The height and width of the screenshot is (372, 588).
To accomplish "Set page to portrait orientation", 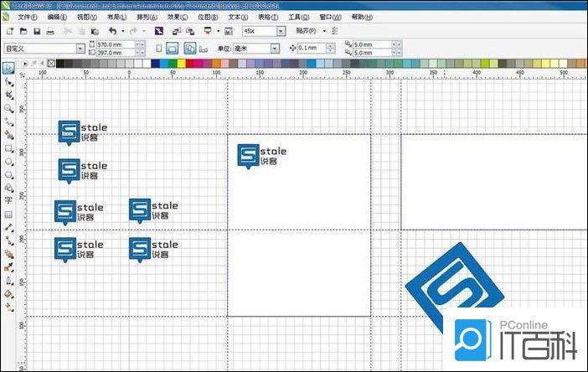I will pos(159,49).
